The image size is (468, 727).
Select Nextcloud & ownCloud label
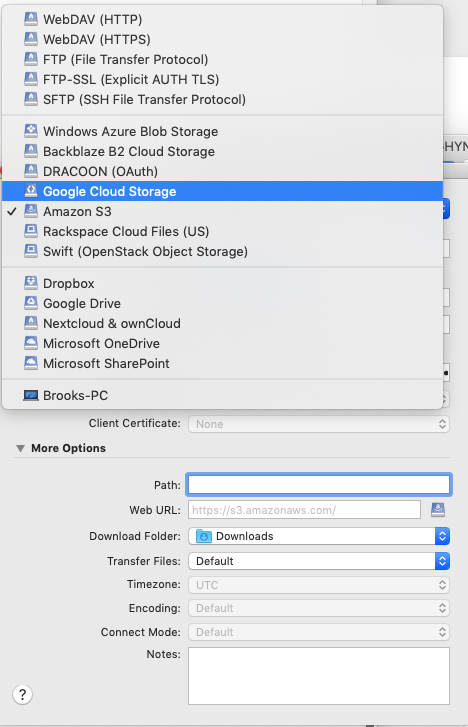coord(112,323)
